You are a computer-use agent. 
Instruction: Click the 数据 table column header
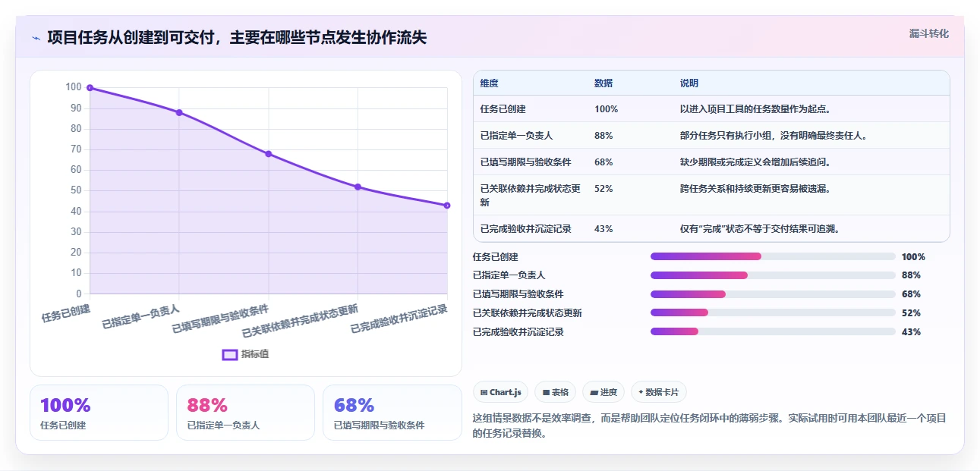pos(603,83)
